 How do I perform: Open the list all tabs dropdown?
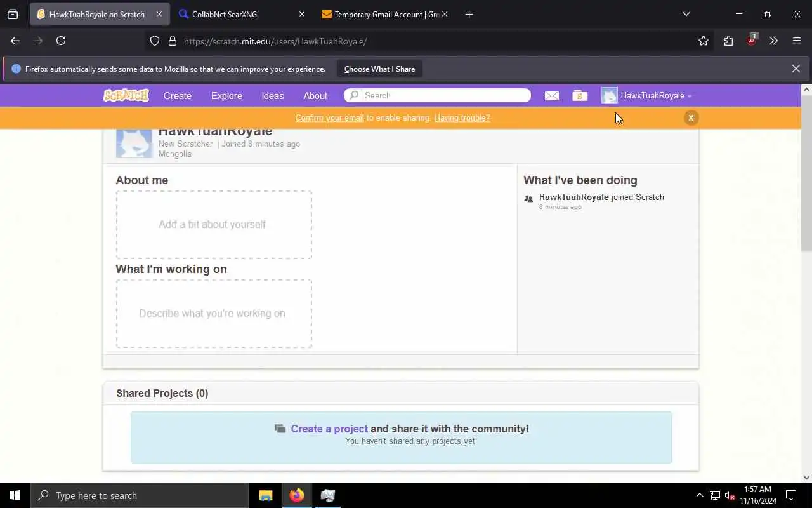(686, 14)
